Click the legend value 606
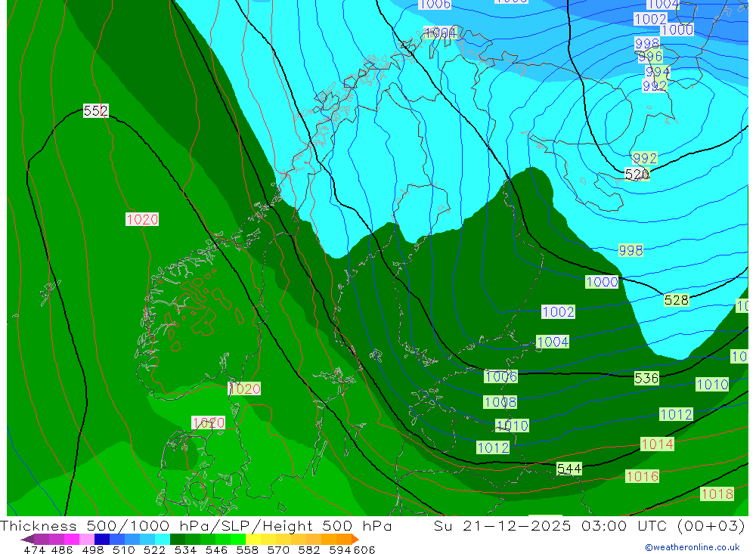Viewport: 756px width, 554px height. click(364, 549)
